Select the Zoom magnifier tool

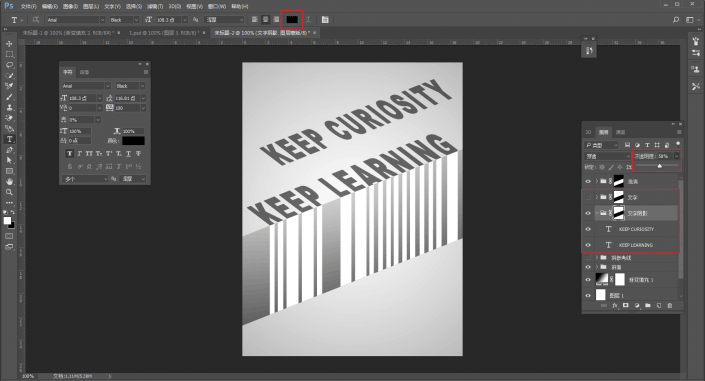[x=9, y=192]
